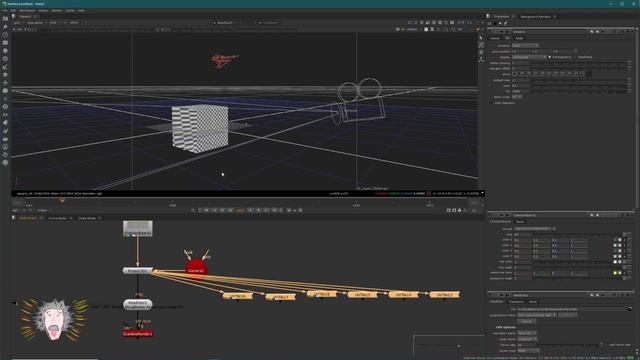Toggle the transparency checkbox in Viewer1 3D options
Screen dimensions: 640x360
550,57
